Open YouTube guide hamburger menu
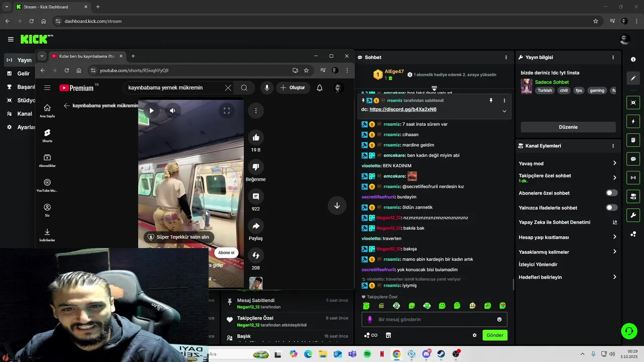The width and height of the screenshot is (644, 362). (x=47, y=87)
